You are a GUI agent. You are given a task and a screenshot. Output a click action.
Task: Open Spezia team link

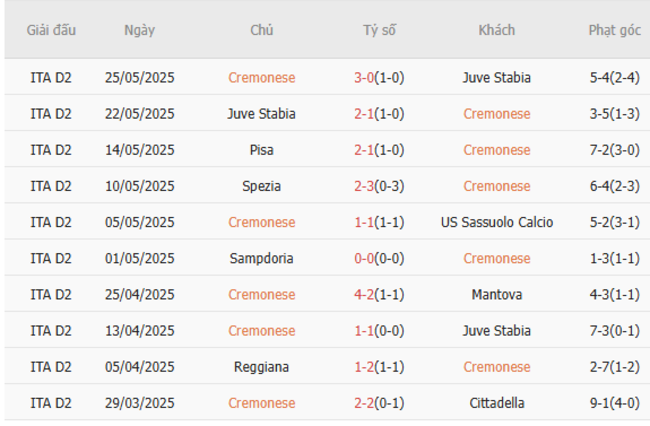coord(261,186)
